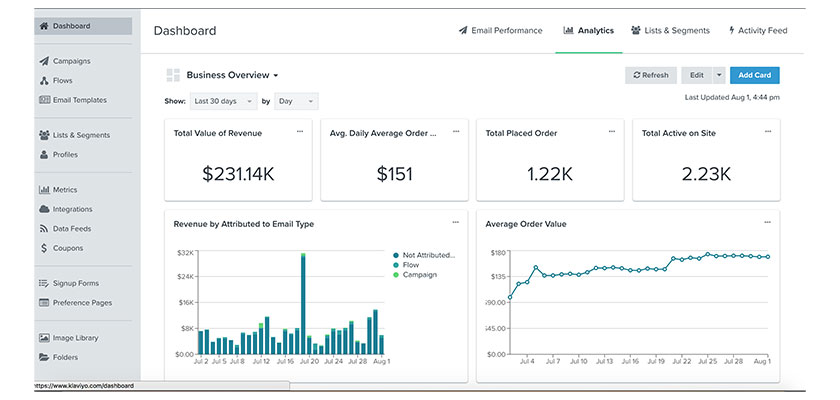Click the Coupons dollar sign icon
This screenshot has height=400, width=840.
(44, 248)
